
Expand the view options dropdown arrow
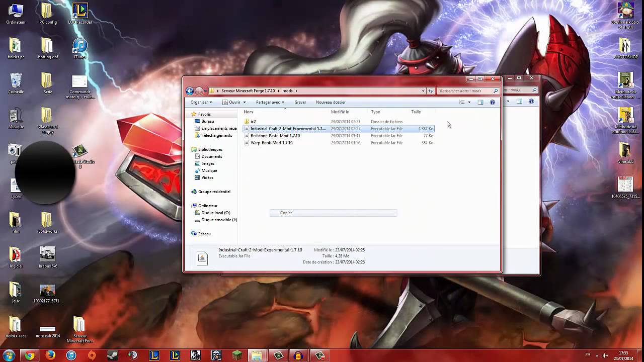469,102
